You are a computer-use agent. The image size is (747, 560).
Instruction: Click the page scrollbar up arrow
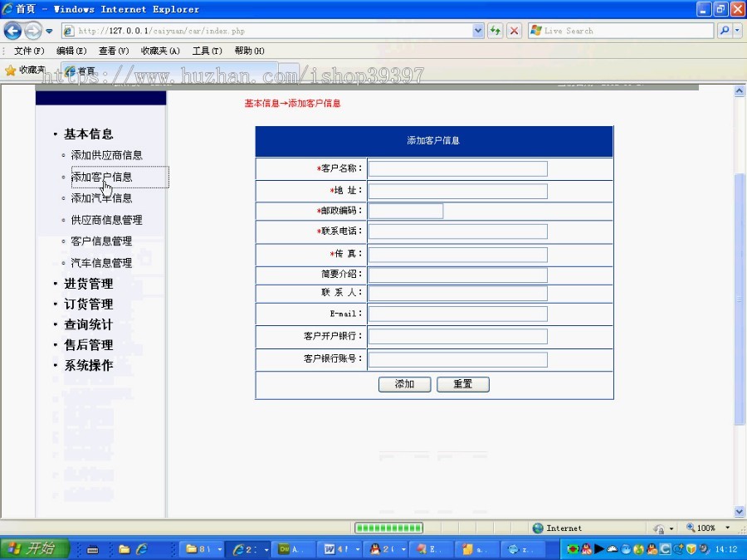740,91
